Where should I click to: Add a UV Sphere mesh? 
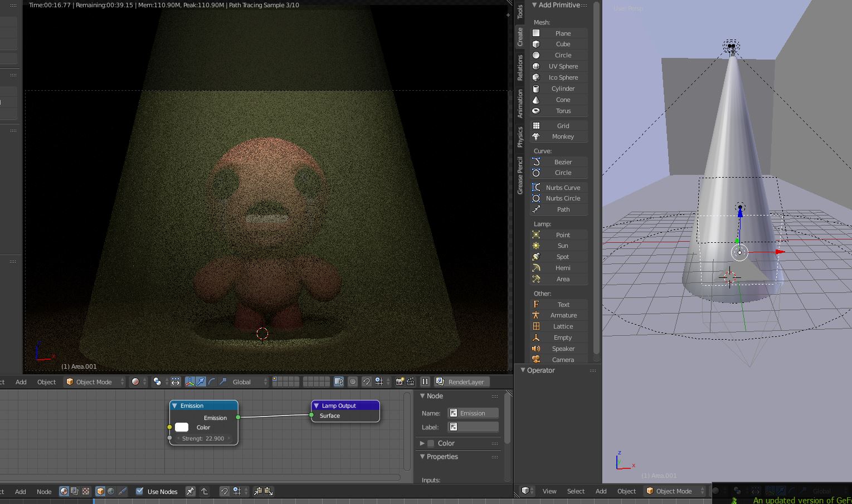click(559, 66)
